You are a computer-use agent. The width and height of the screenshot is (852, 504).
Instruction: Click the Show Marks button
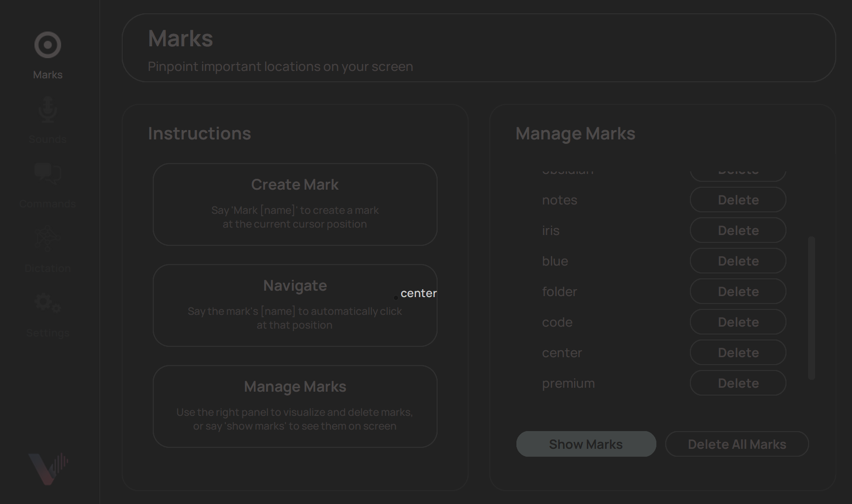(x=586, y=444)
